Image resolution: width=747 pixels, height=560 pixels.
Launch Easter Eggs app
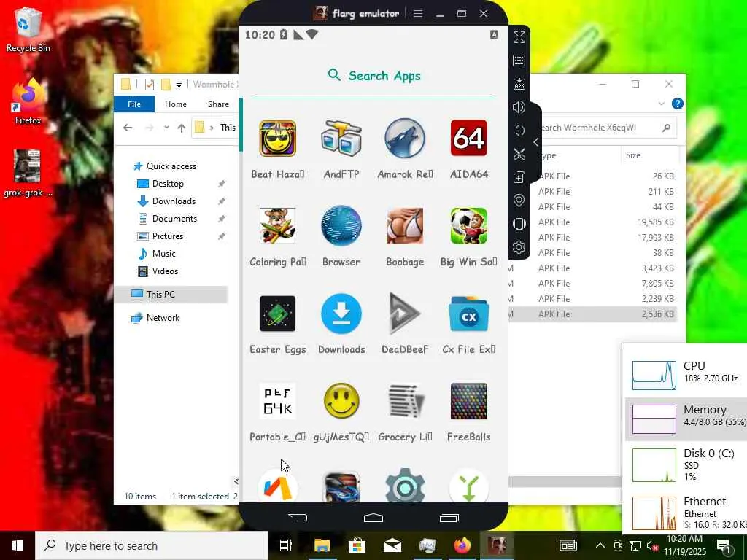coord(278,314)
